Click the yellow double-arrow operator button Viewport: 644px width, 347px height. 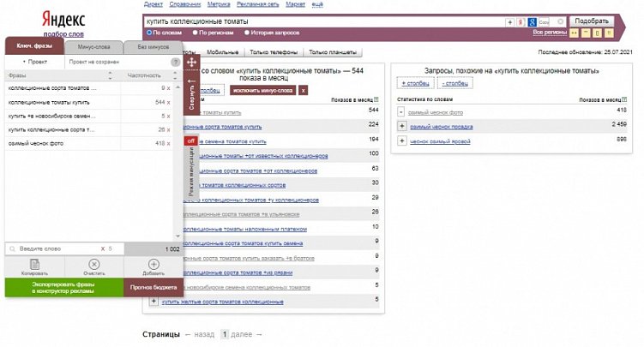click(574, 33)
